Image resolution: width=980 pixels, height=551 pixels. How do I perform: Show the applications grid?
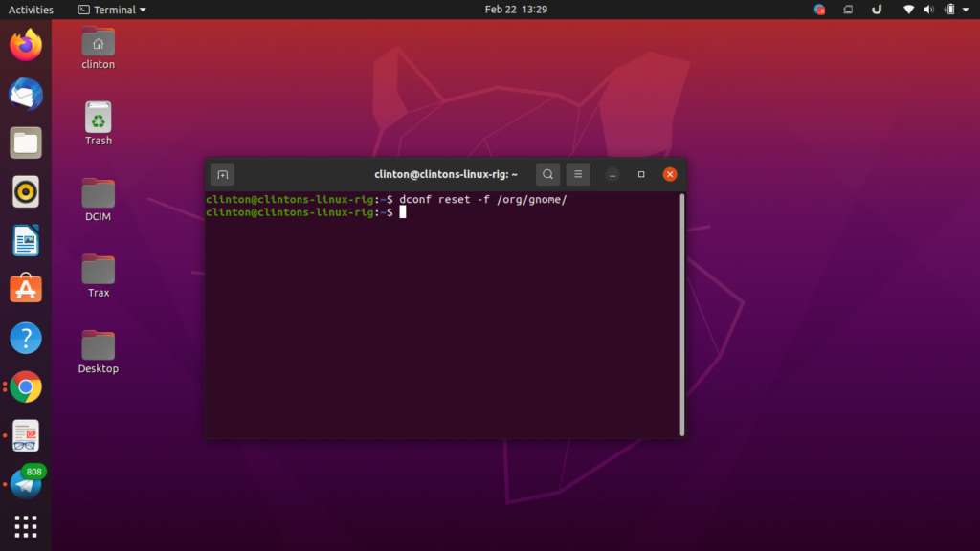pos(26,527)
